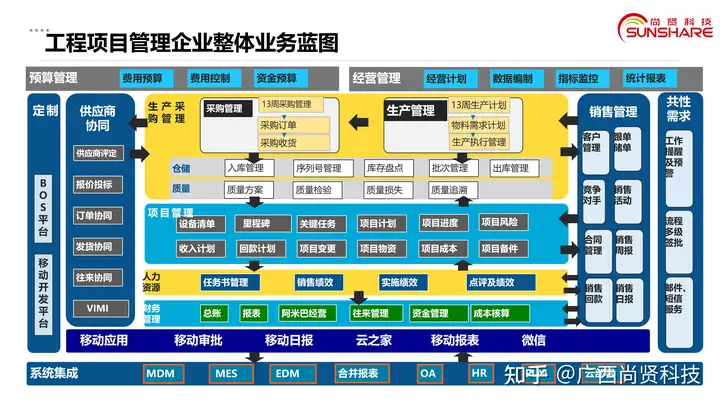Click the green 总账 box
The height and width of the screenshot is (405, 720).
214,314
